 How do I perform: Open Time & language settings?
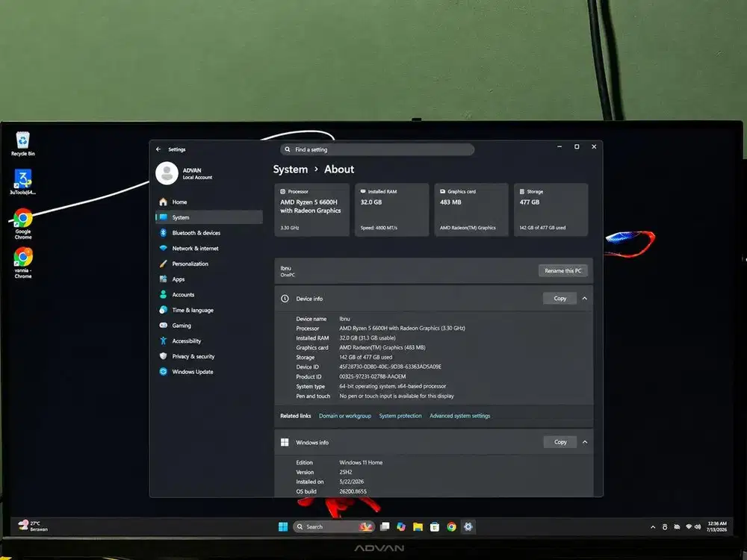(208, 310)
